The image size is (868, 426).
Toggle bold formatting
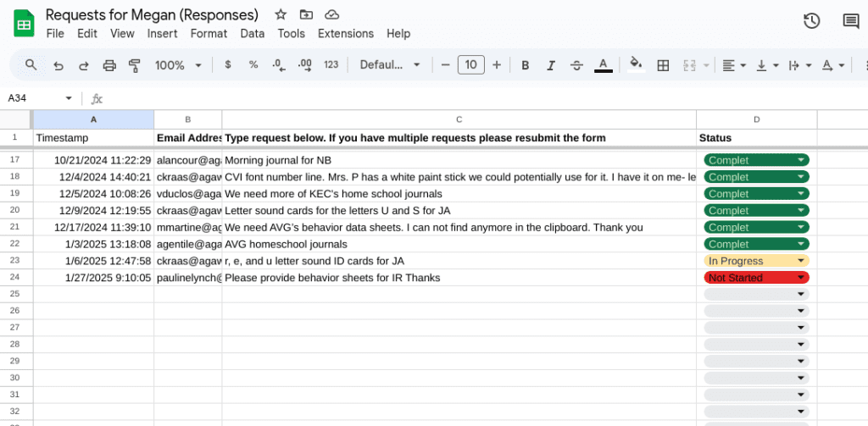coord(525,65)
